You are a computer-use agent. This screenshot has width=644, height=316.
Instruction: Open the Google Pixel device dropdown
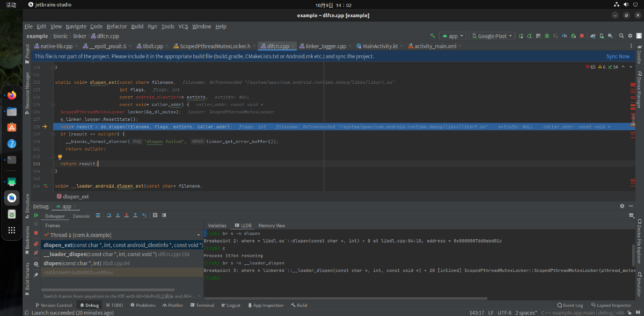coord(492,36)
